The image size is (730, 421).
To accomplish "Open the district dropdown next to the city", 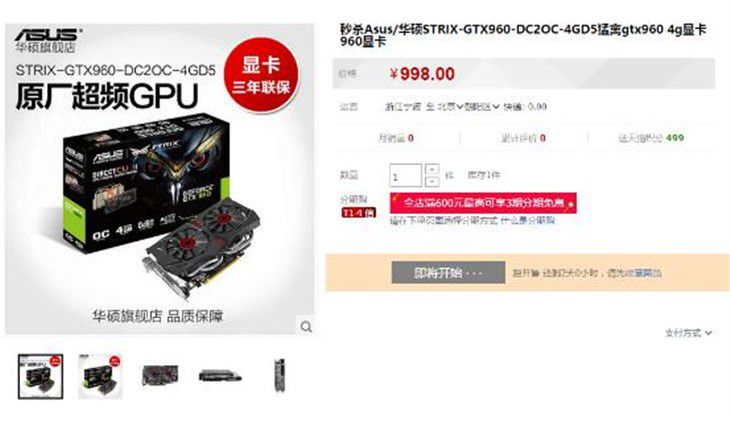I will tap(481, 107).
